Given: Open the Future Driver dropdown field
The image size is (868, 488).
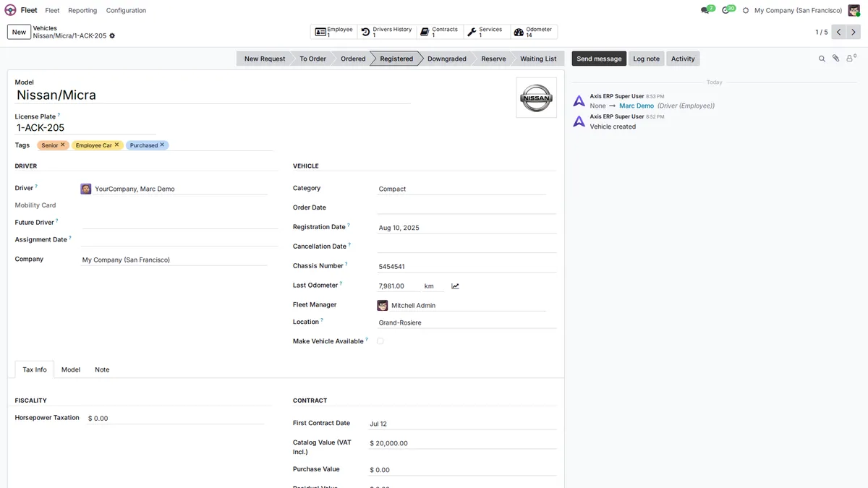Looking at the screenshot, I should tap(179, 223).
